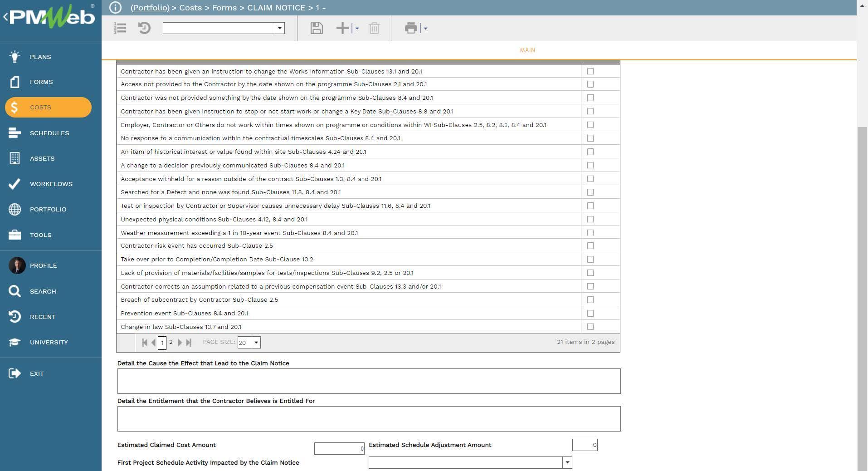Open the First Project Schedule Activity dropdown
The image size is (868, 471).
(x=567, y=462)
